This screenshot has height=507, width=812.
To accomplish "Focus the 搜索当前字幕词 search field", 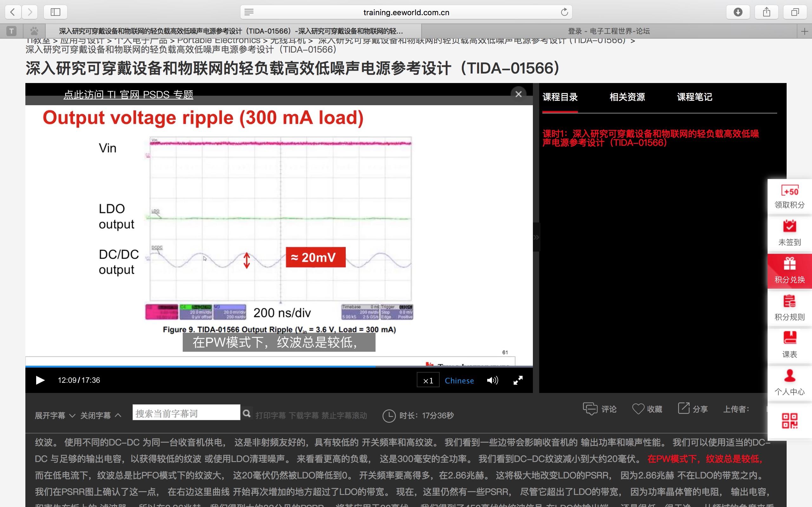I will pos(186,413).
